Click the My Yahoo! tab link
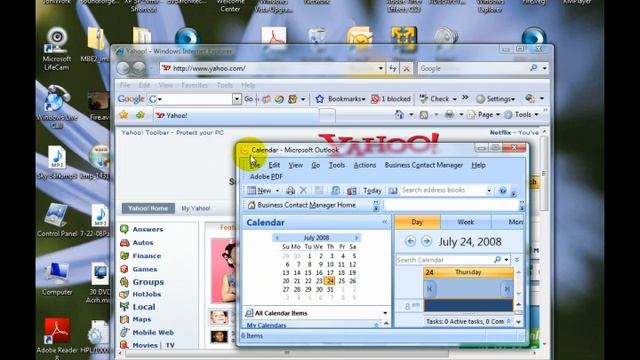 [x=196, y=208]
